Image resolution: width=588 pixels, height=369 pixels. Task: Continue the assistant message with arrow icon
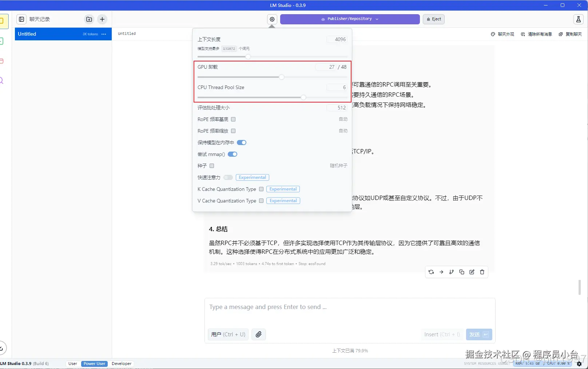pyautogui.click(x=441, y=272)
